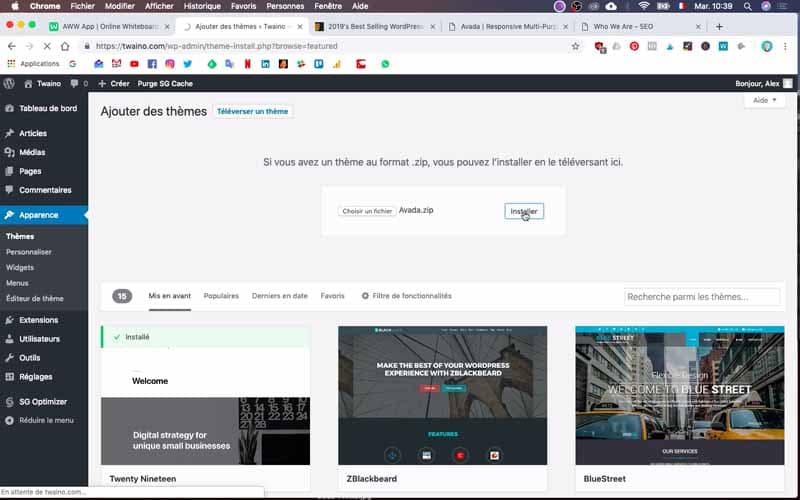Open the Gmail bookmark icon
Screen dimensions: 800x500
116,64
